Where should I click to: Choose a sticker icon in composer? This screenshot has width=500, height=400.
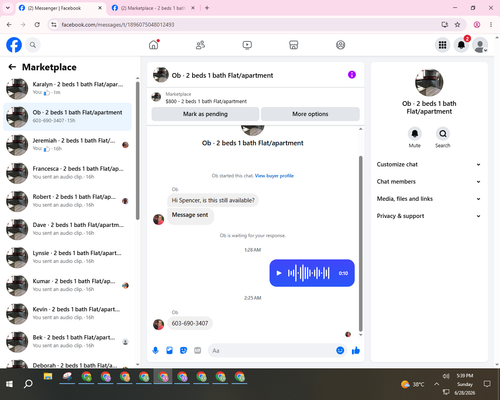point(183,350)
